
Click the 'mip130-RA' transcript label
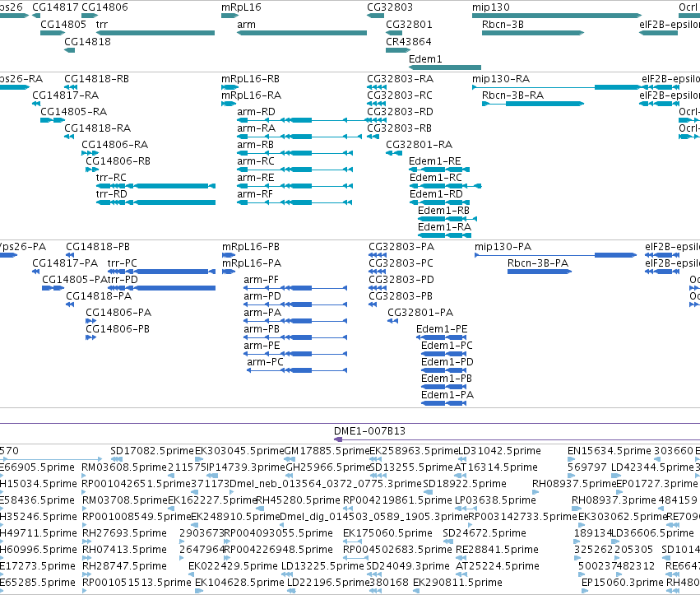point(501,79)
